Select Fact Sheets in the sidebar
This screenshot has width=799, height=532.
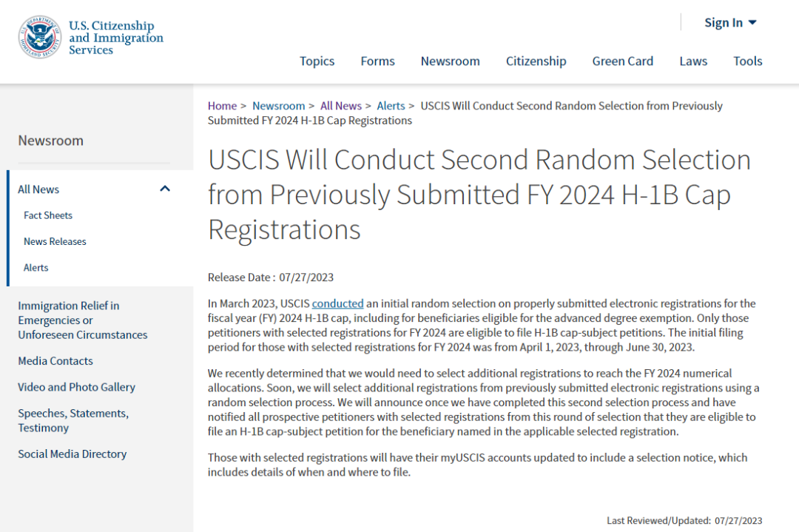tap(48, 215)
